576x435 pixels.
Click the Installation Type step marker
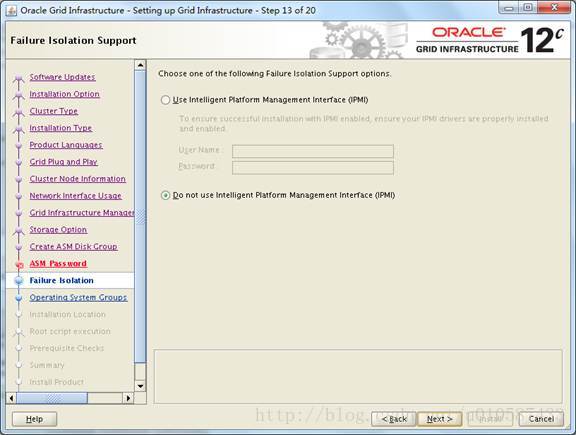(x=19, y=129)
